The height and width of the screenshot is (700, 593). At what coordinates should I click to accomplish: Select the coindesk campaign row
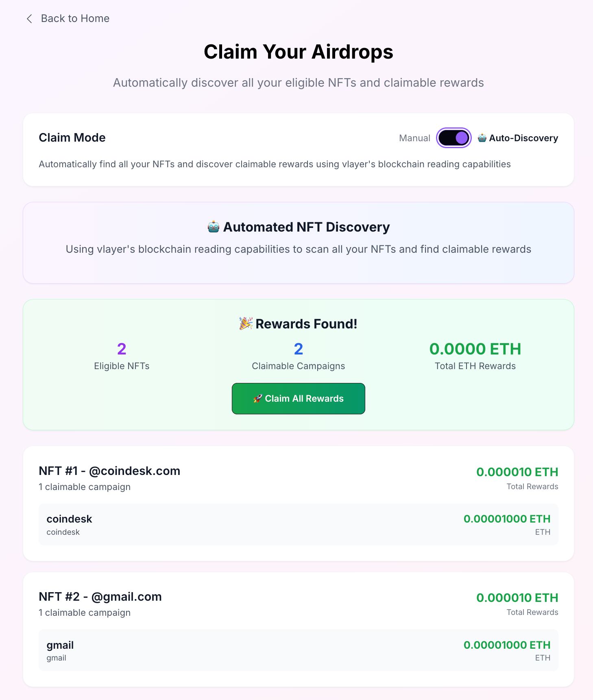pos(299,525)
